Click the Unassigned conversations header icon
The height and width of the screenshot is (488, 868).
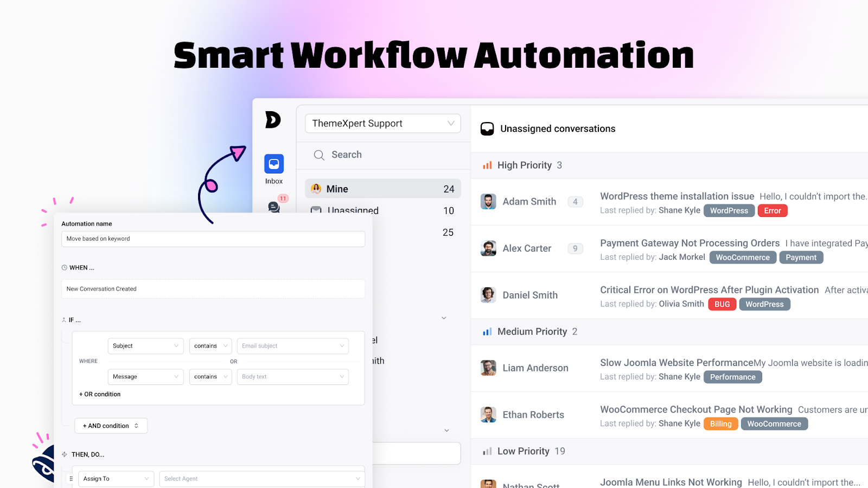pyautogui.click(x=486, y=129)
